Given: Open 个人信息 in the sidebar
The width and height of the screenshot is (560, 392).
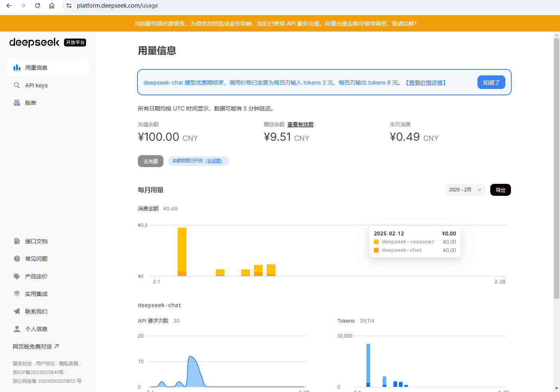Looking at the screenshot, I should point(48,329).
